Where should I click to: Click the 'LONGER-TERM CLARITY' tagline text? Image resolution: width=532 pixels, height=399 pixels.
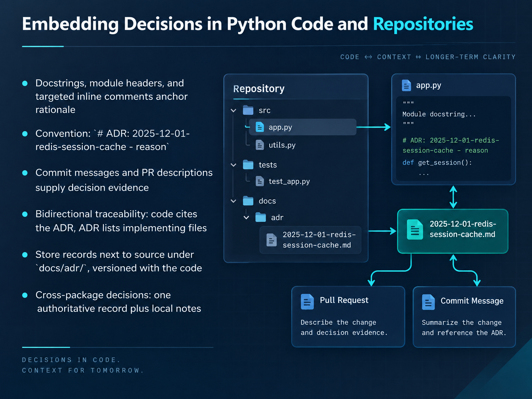[x=470, y=57]
